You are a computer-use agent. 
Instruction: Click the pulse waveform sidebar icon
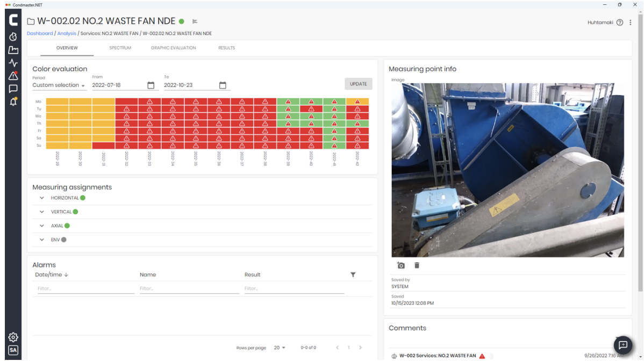click(x=13, y=63)
